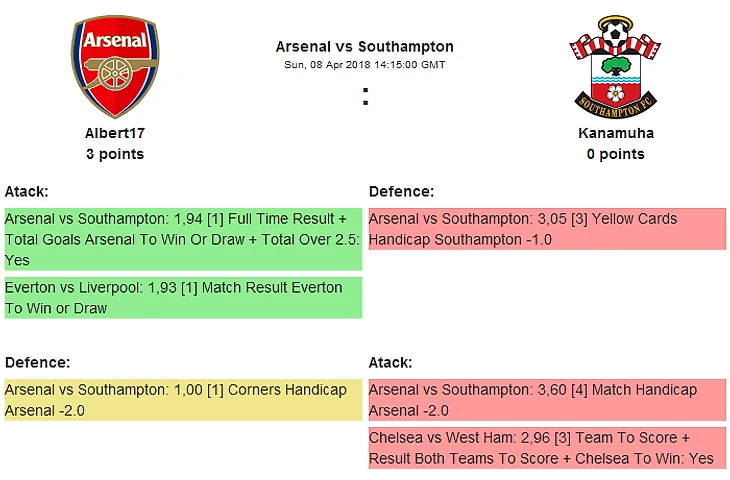This screenshot has height=480, width=730.
Task: Click the score colon separator
Action: tap(365, 97)
